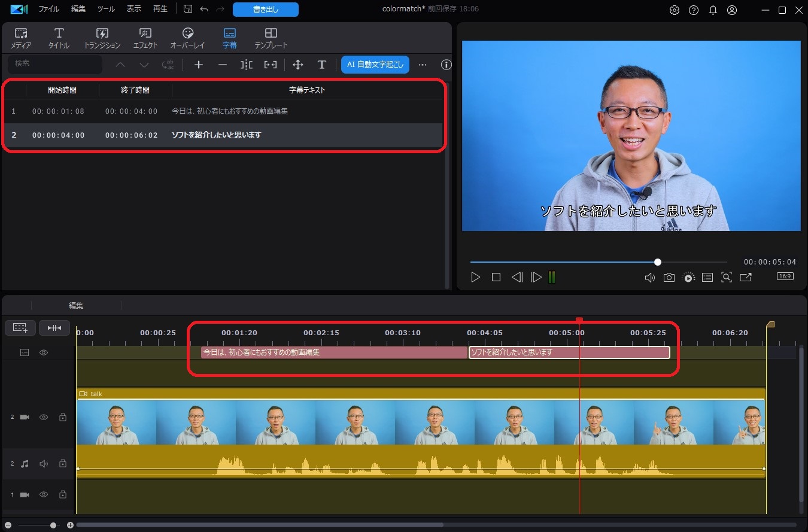Open the 再生 menu in the menu bar
The width and height of the screenshot is (808, 532).
click(x=160, y=8)
